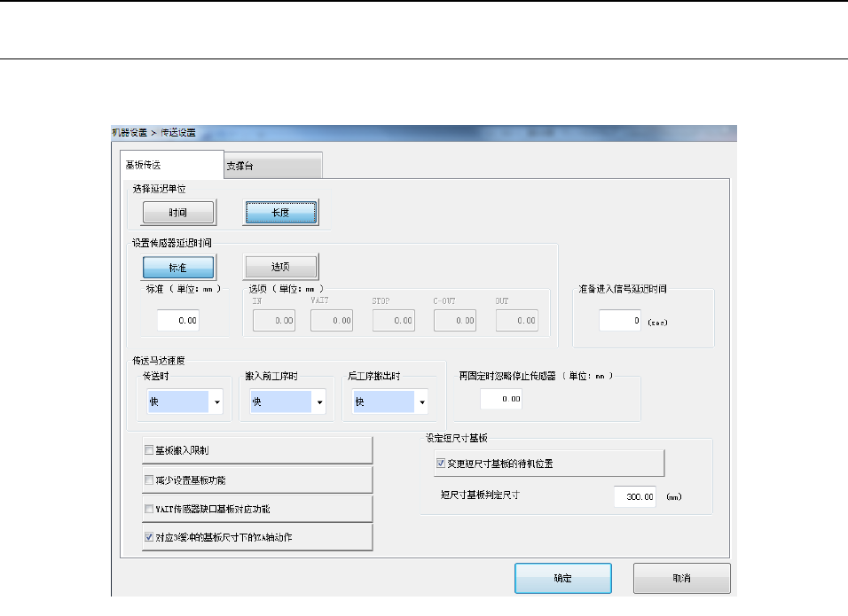This screenshot has height=616, width=848.
Task: Cancel with the 取消 button
Action: [682, 578]
